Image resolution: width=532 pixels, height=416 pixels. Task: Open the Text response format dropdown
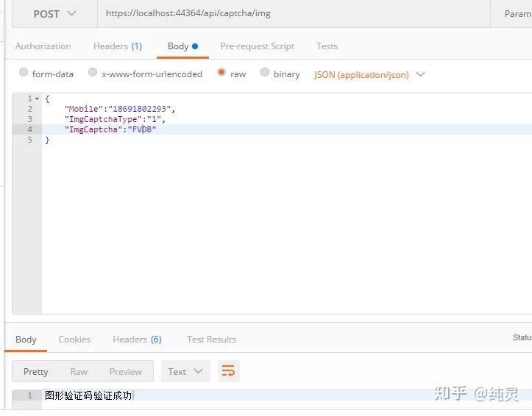click(x=185, y=371)
